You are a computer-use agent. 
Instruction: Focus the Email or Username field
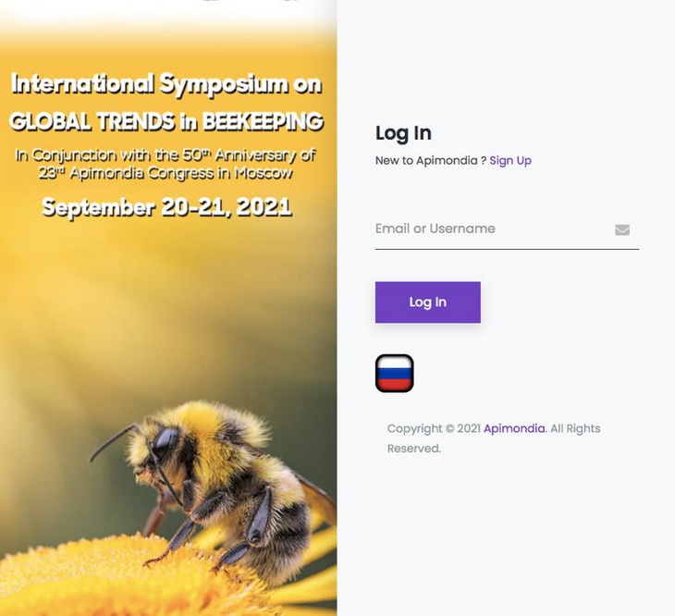pyautogui.click(x=507, y=229)
